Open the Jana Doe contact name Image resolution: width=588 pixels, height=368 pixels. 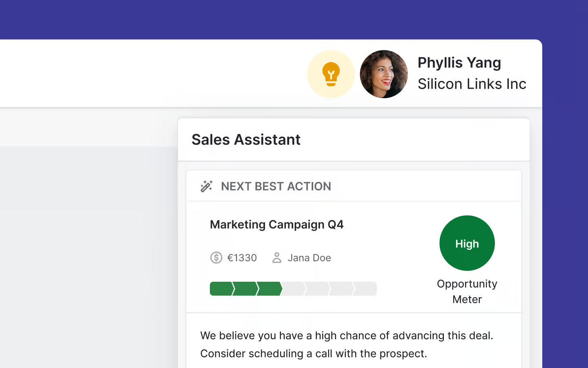309,258
